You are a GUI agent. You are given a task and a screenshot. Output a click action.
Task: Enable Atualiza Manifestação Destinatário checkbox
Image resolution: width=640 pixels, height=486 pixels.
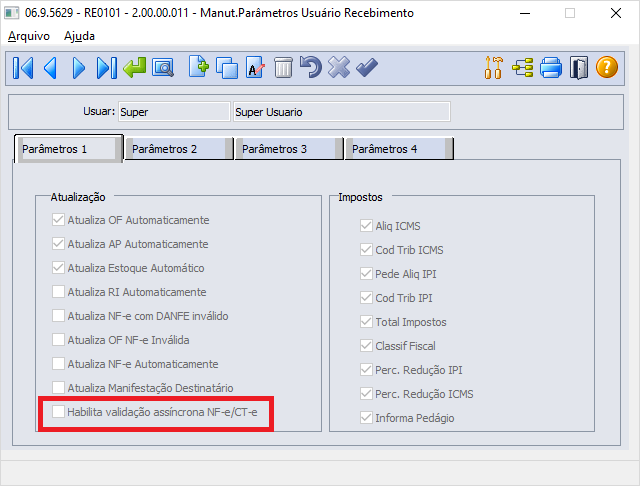click(58, 388)
